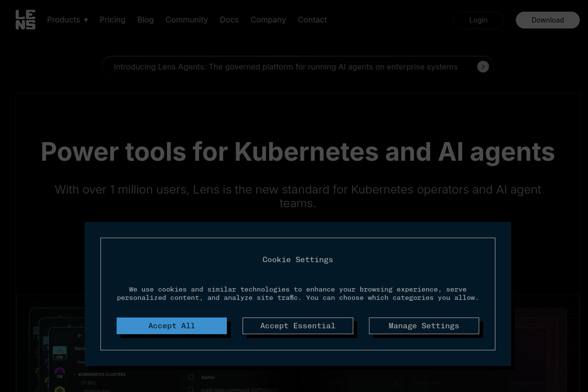
Task: Select the Kubernetes Clusters heading in preview
Action: [x=102, y=374]
